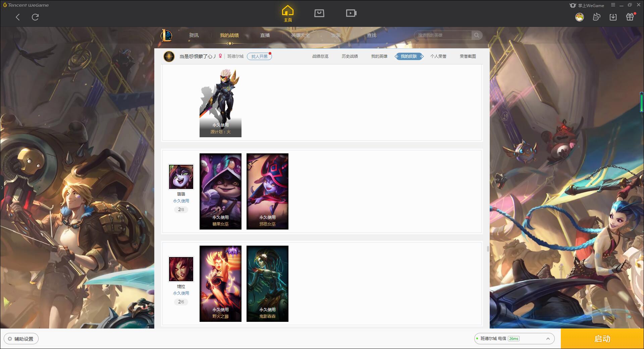644x349 pixels.
Task: Open 辅助设置 settings button
Action: 21,339
